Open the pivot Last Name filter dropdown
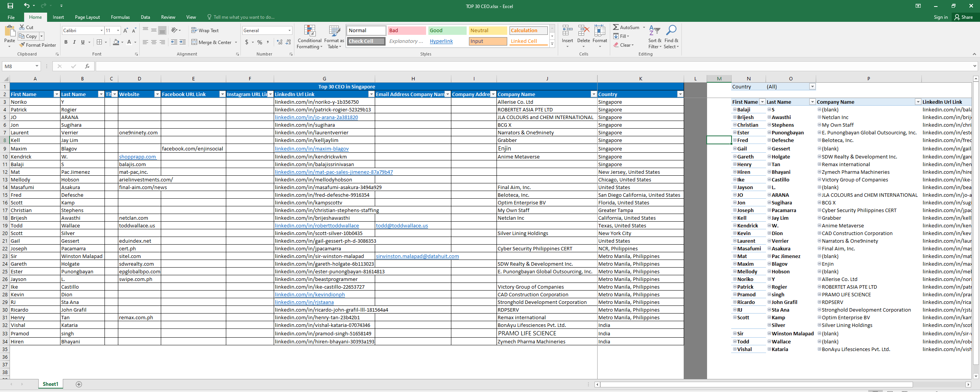The width and height of the screenshot is (980, 392). pyautogui.click(x=812, y=102)
